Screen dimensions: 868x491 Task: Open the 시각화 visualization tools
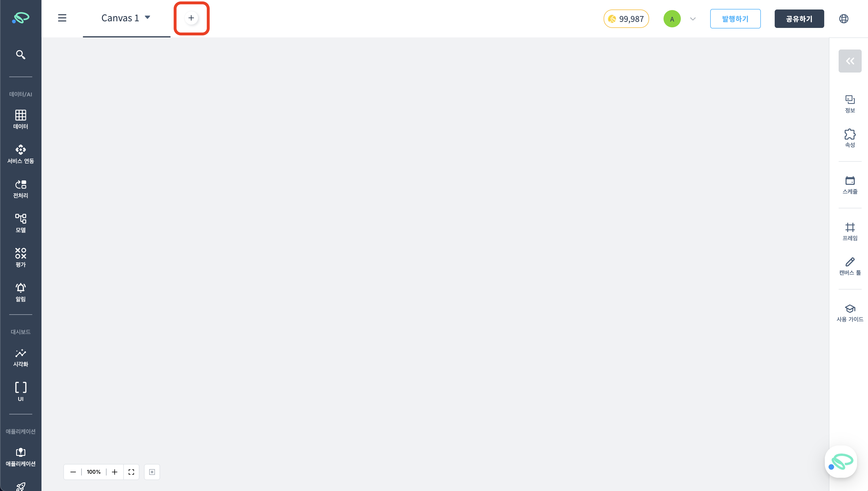pos(20,358)
